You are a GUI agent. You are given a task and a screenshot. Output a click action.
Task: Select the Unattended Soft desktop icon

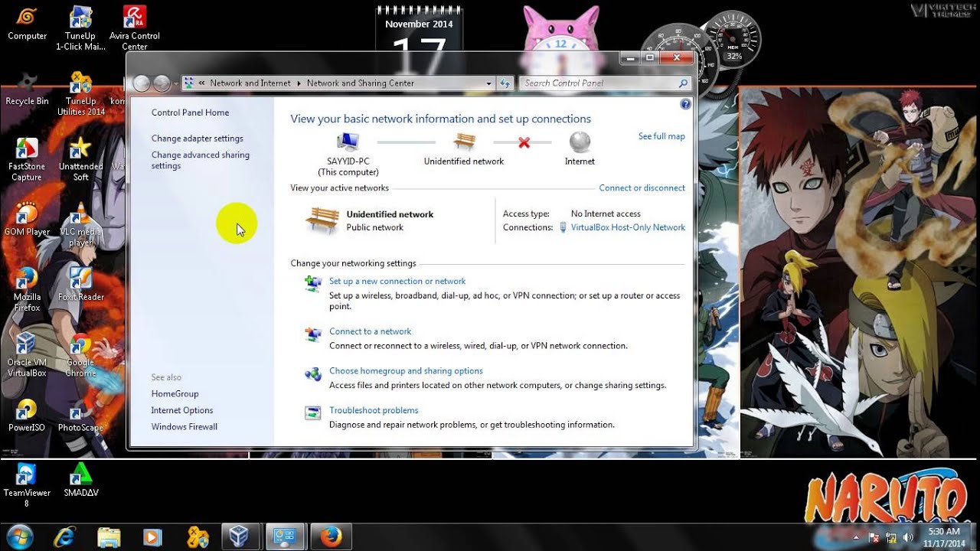(x=80, y=159)
